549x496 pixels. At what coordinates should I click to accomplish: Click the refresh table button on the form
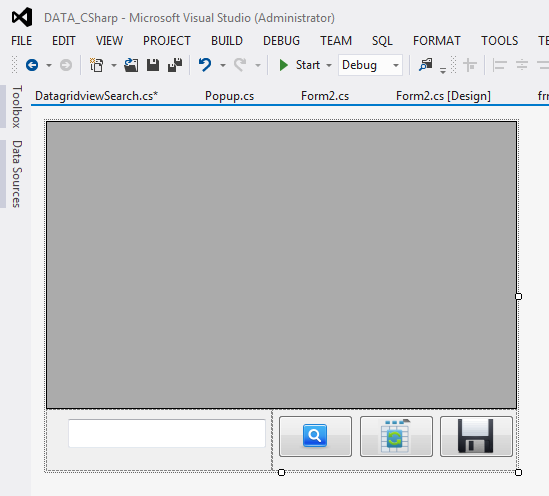pyautogui.click(x=396, y=436)
